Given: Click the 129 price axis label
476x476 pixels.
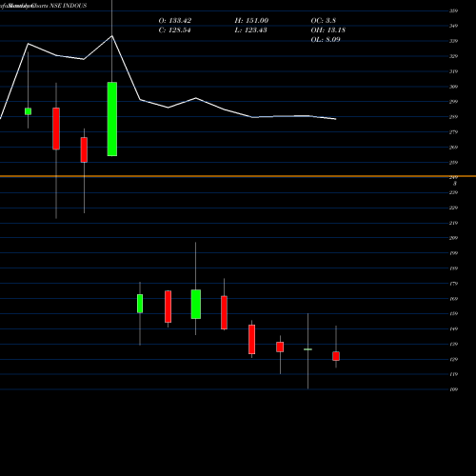Looking at the screenshot, I should [x=453, y=359].
